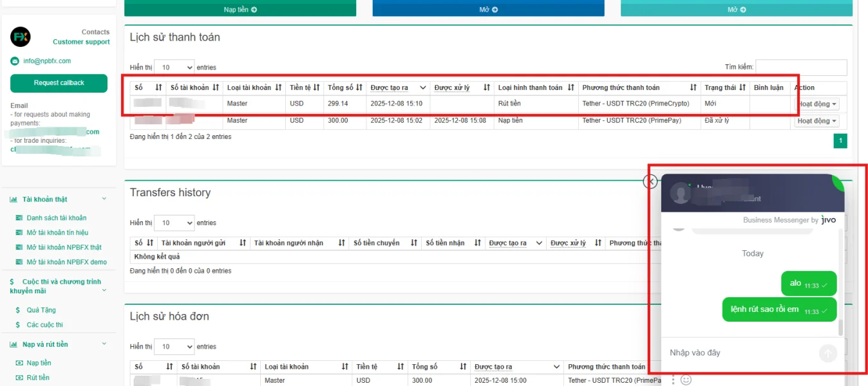Screen dimensions: 868x386
Task: Open the chat emoji picker
Action: [x=686, y=380]
